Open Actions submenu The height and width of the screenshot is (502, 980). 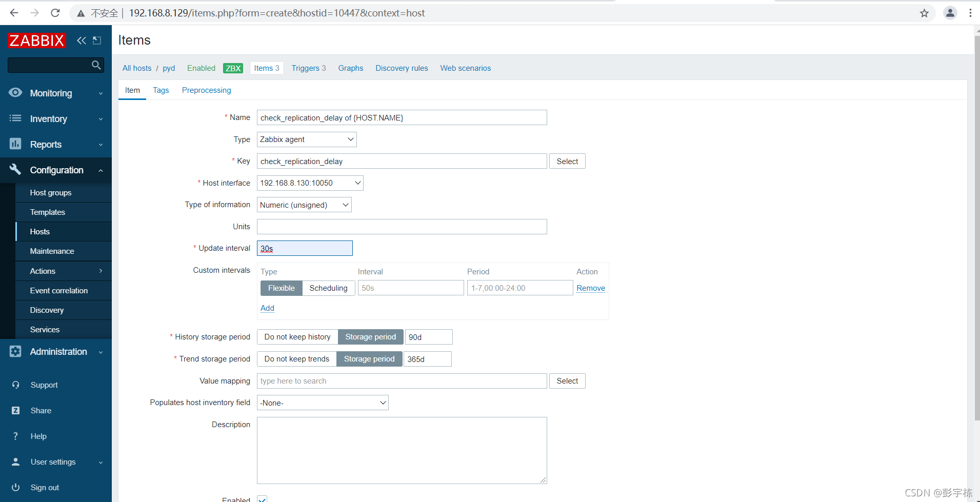coord(64,271)
